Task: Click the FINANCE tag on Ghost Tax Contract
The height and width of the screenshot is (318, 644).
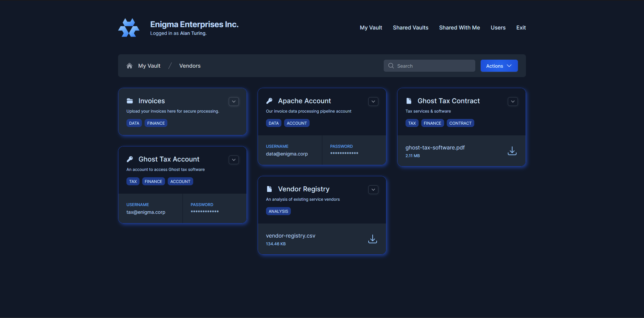Action: [x=433, y=123]
